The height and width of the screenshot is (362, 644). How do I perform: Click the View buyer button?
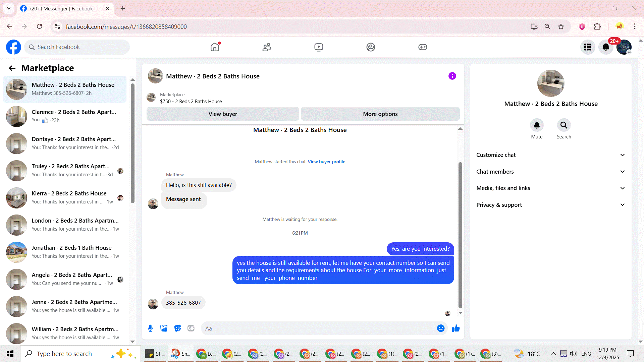click(x=223, y=114)
